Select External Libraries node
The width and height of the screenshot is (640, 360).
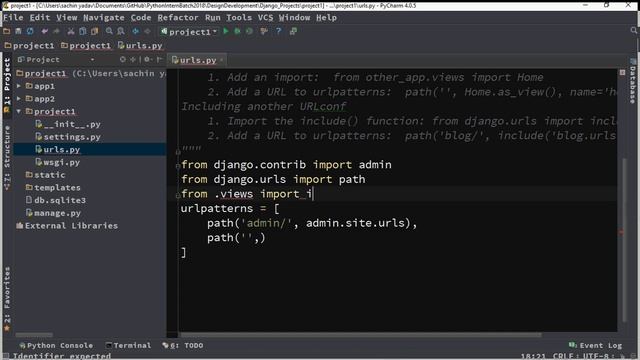tap(67, 225)
